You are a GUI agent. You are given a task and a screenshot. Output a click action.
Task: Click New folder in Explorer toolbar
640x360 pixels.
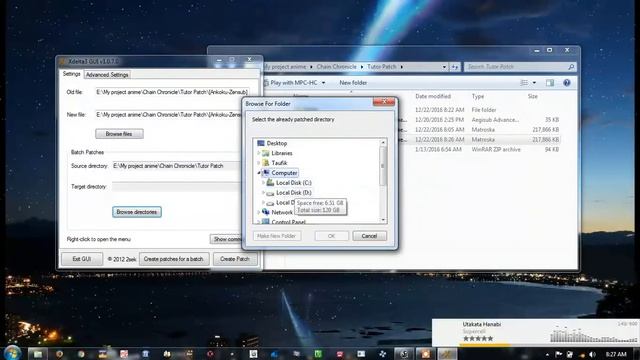353,83
